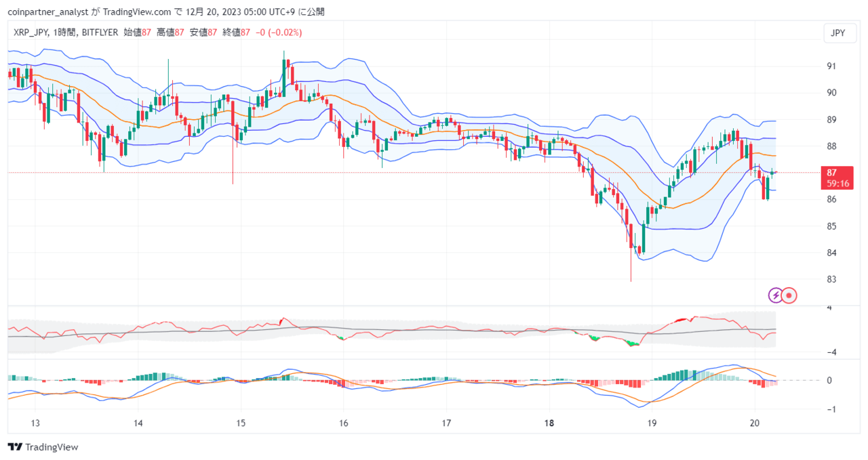Viewport: 868px width, 460px height.
Task: Click the 20 date label on time axis
Action: click(x=755, y=423)
